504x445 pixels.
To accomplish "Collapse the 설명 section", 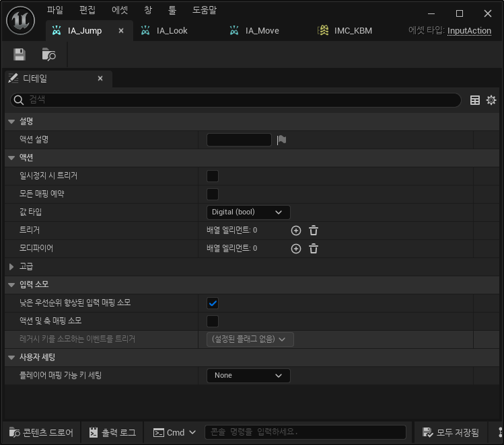I will click(x=11, y=122).
